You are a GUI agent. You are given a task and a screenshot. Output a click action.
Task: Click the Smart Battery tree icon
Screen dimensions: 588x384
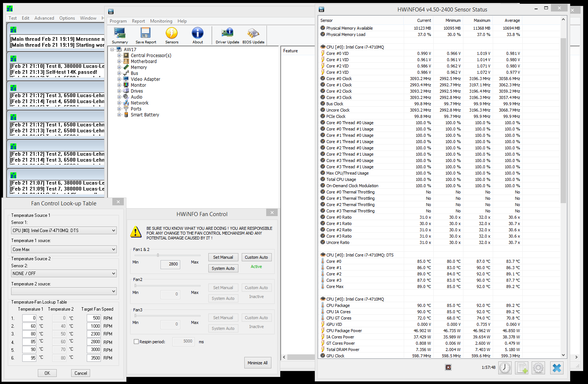(x=126, y=115)
